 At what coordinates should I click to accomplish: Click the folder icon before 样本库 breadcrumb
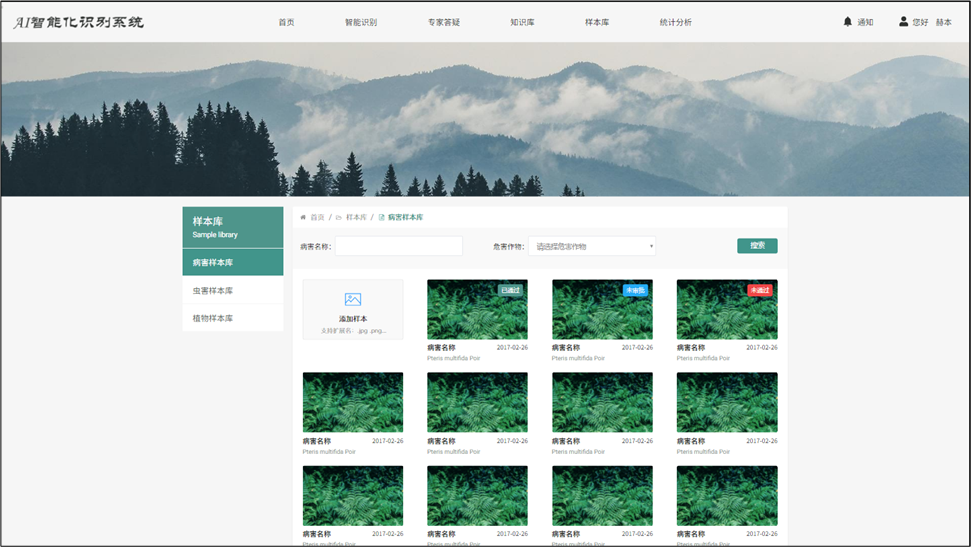click(338, 217)
